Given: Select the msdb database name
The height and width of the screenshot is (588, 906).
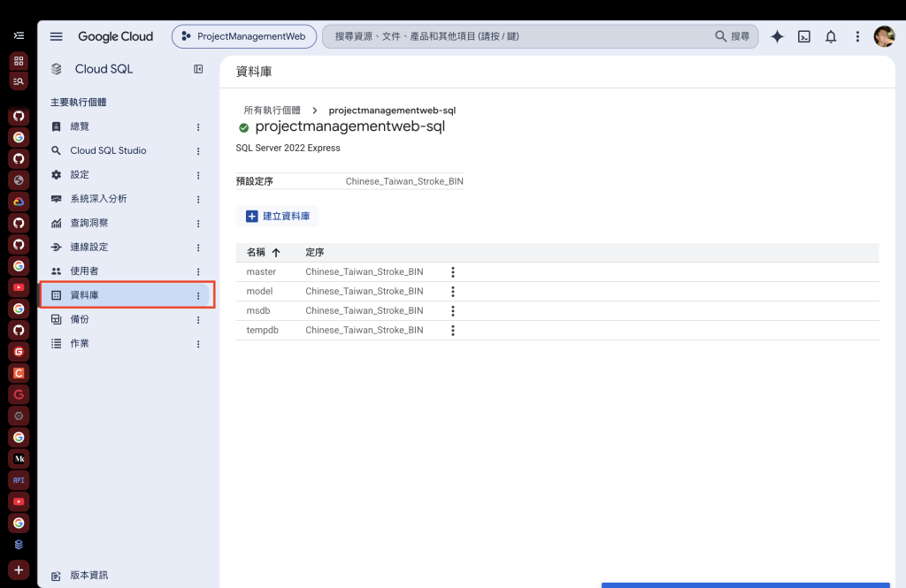Looking at the screenshot, I should click(x=258, y=310).
